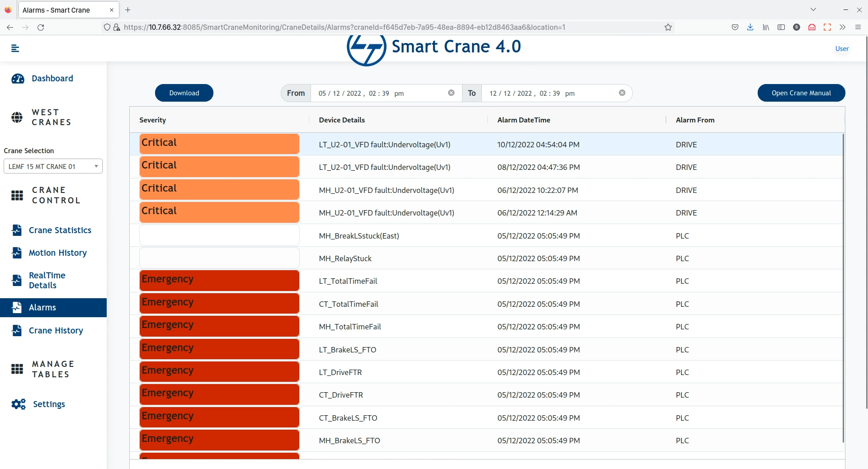Click the CT_TotalTimeFail device entry
Screen dimensions: 868x469
click(x=349, y=304)
